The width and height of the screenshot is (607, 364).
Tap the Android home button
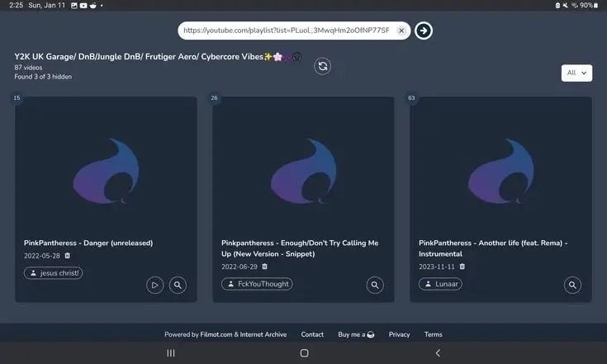(x=304, y=352)
